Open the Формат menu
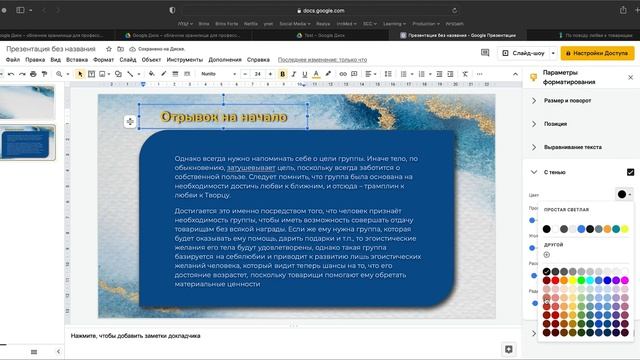The height and width of the screenshot is (360, 640). point(103,60)
